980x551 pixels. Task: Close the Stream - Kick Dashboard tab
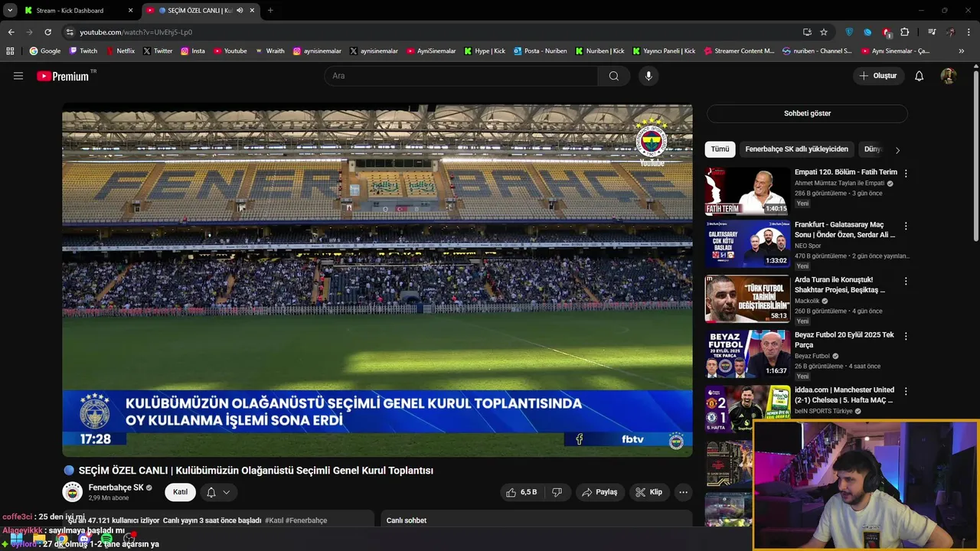pyautogui.click(x=131, y=11)
